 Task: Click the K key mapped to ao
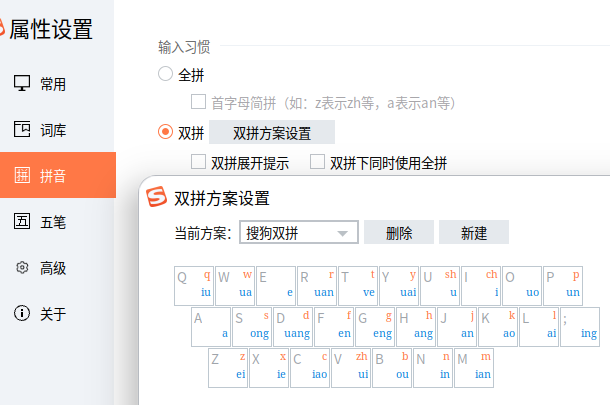click(498, 327)
